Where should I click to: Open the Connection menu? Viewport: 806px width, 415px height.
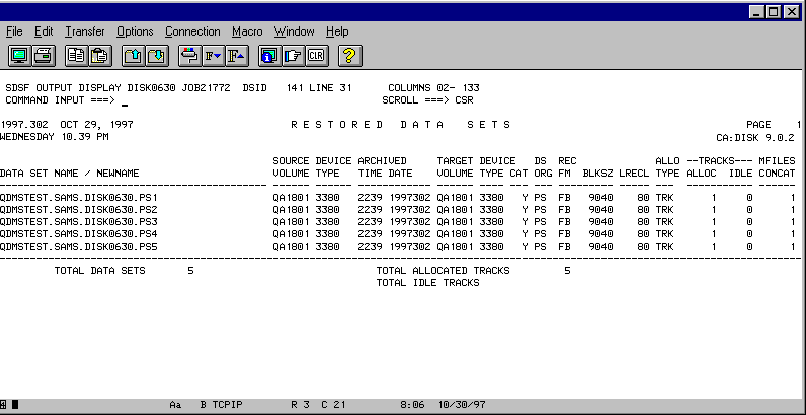click(194, 32)
